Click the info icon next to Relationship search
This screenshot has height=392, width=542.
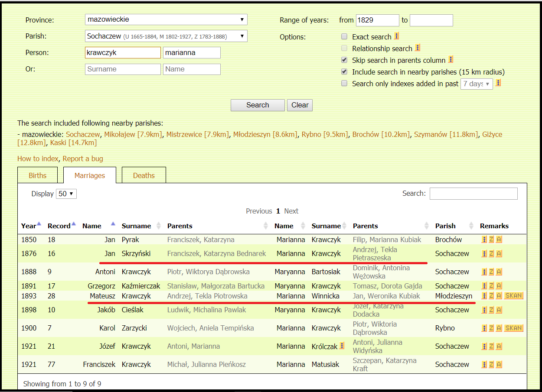coord(418,48)
